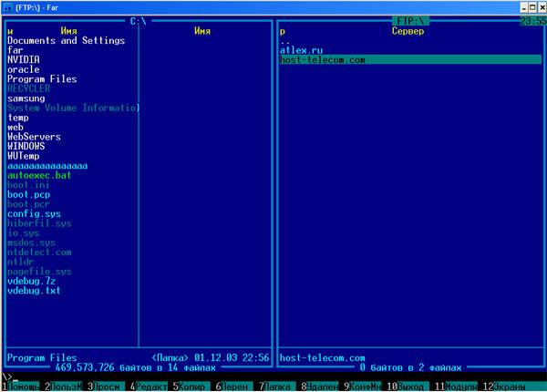547x392 pixels.
Task: Select the atlex.ru FTP server
Action: pyautogui.click(x=301, y=50)
